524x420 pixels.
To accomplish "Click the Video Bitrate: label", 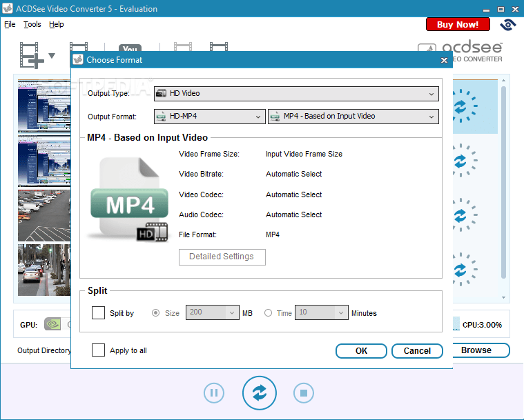I will coord(201,174).
